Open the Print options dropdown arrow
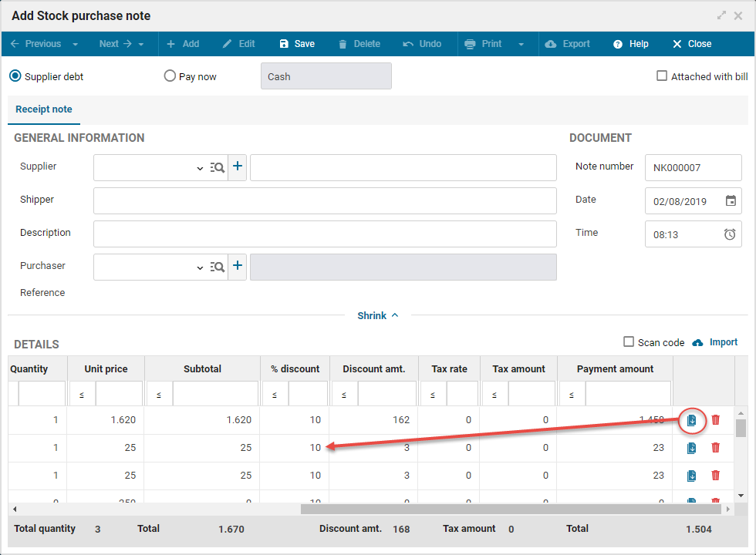Screen dimensions: 756x555 click(521, 44)
